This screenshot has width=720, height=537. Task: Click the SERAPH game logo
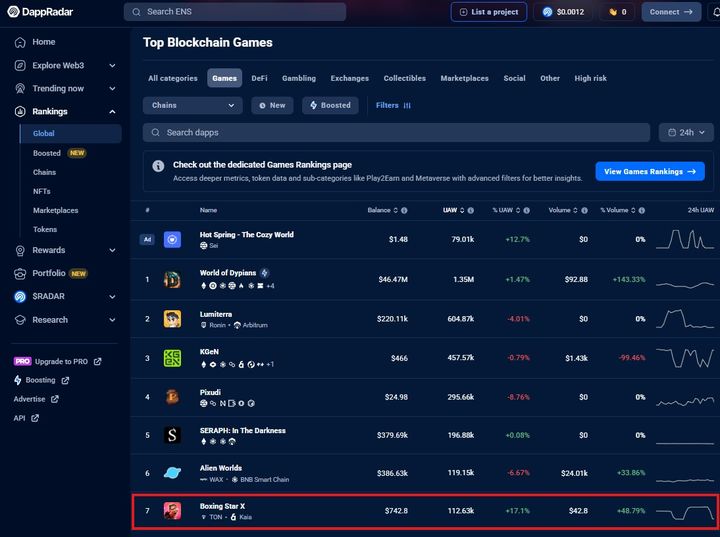[x=172, y=435]
